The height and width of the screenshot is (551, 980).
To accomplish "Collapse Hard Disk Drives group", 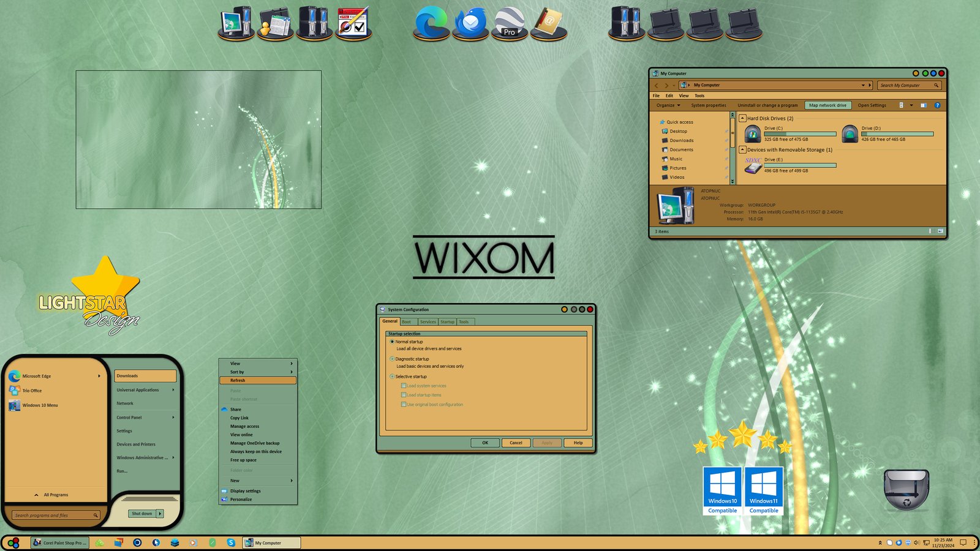I will 742,118.
